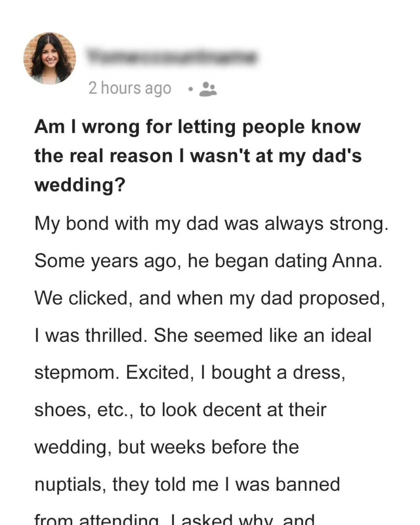Open the "2 hours ago" timestamp
Image resolution: width=420 pixels, height=525 pixels.
point(130,88)
